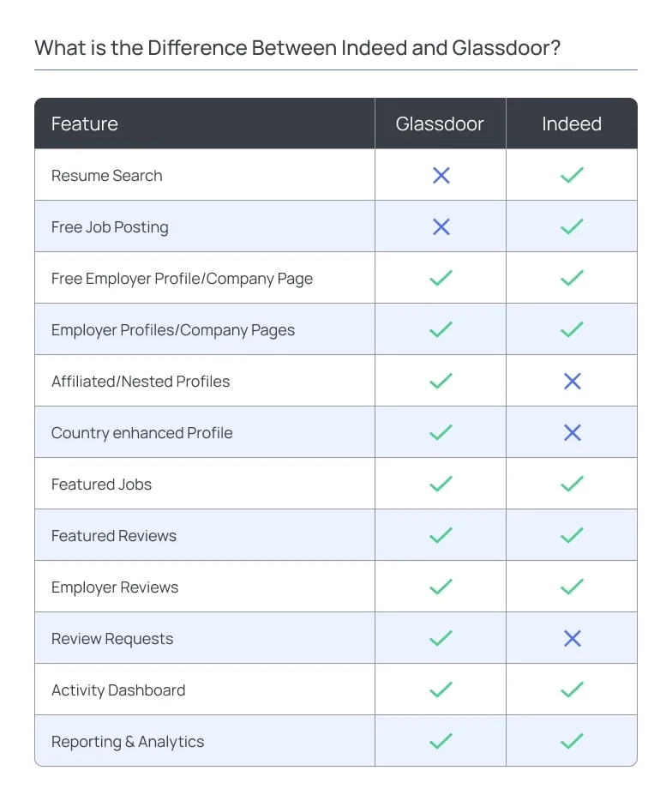Click the Glassdoor column header
Image resolution: width=672 pixels, height=801 pixels.
click(440, 123)
